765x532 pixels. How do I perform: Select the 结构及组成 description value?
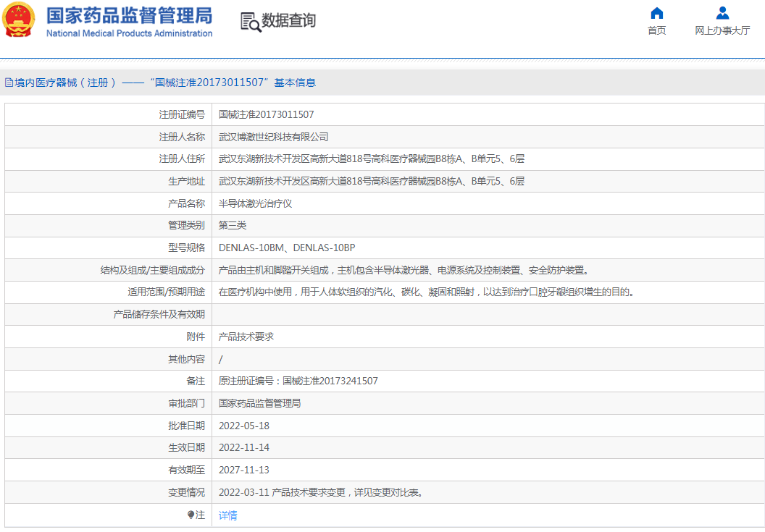click(x=404, y=270)
